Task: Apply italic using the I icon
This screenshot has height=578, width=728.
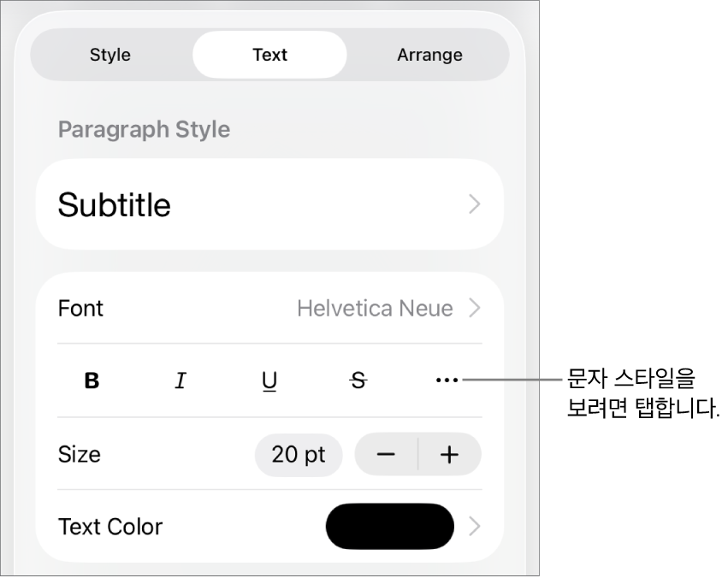Action: (x=181, y=381)
